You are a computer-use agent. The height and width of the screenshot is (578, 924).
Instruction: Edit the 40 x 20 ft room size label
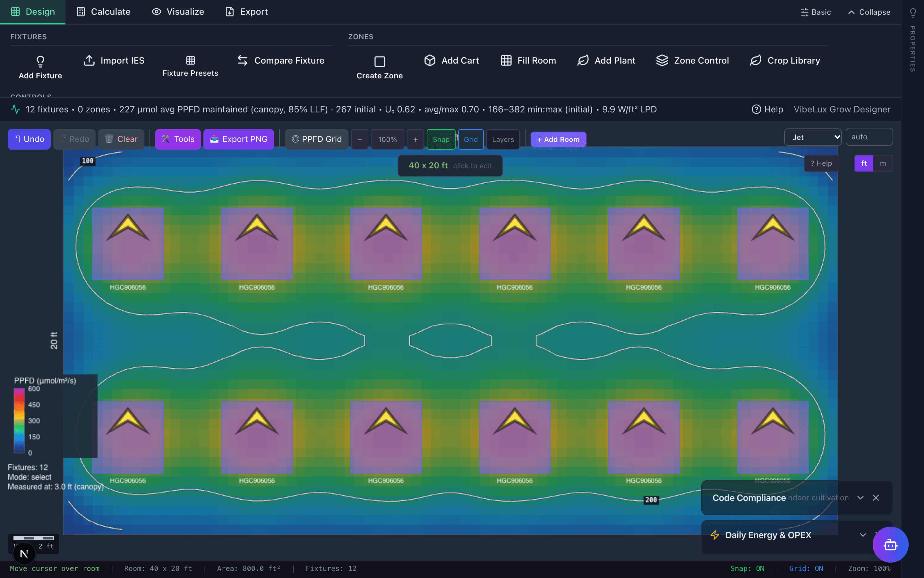click(x=450, y=165)
